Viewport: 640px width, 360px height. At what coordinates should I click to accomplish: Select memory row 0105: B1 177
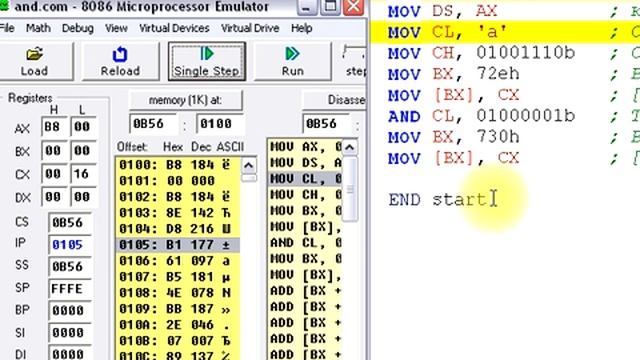(178, 245)
